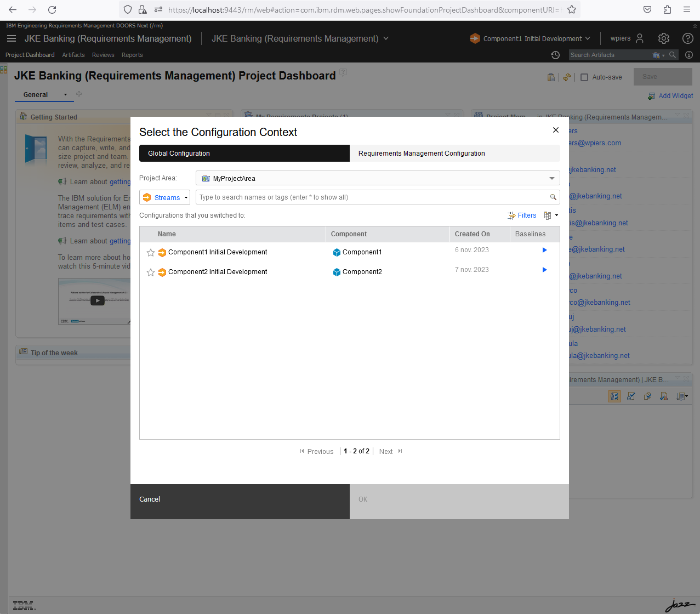This screenshot has width=700, height=614.
Task: Click the dashboard Save button
Action: 663,77
